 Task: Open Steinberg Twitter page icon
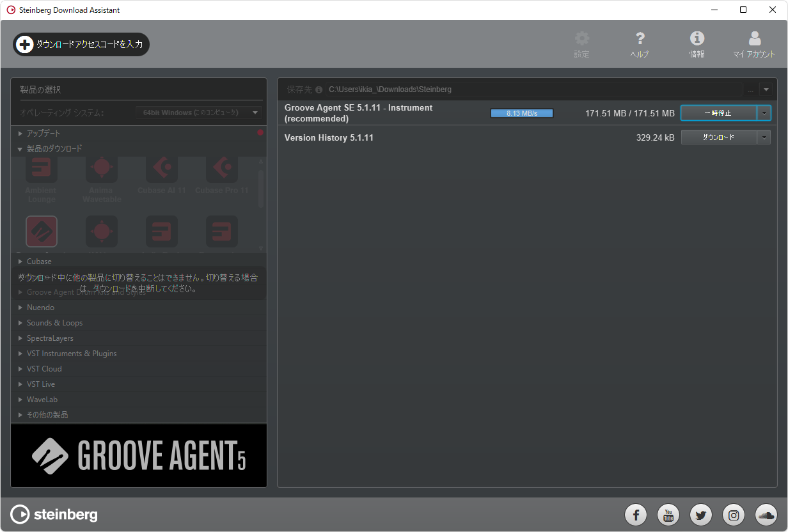(x=701, y=515)
